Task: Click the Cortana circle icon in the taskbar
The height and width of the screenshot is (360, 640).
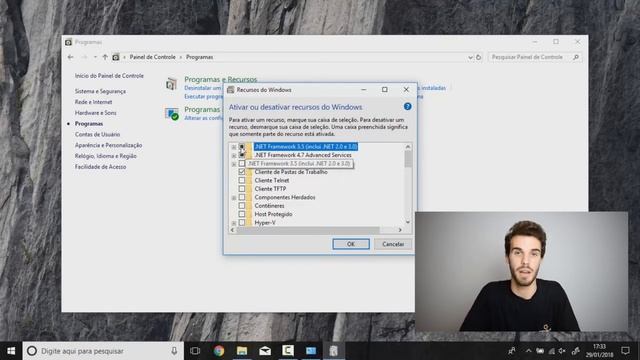Action: 32,351
